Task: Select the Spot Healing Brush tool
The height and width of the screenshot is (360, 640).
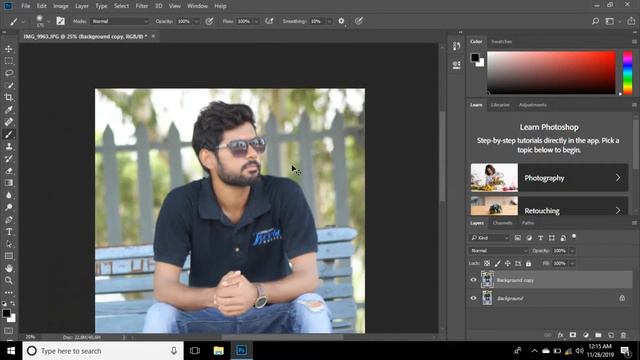Action: click(9, 122)
